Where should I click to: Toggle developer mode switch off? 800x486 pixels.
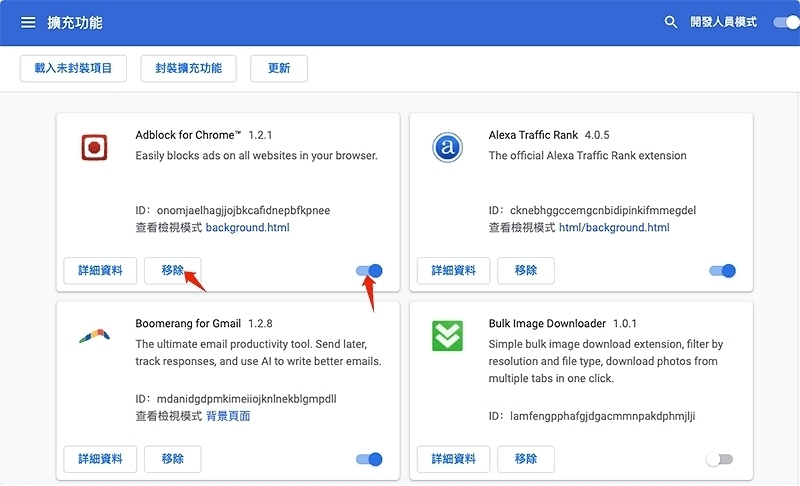coord(786,22)
